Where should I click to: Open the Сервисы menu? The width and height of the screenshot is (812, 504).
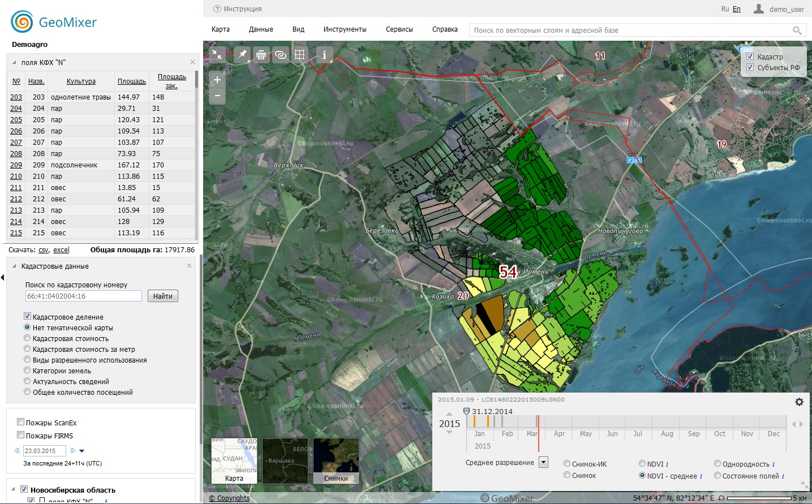(x=399, y=29)
